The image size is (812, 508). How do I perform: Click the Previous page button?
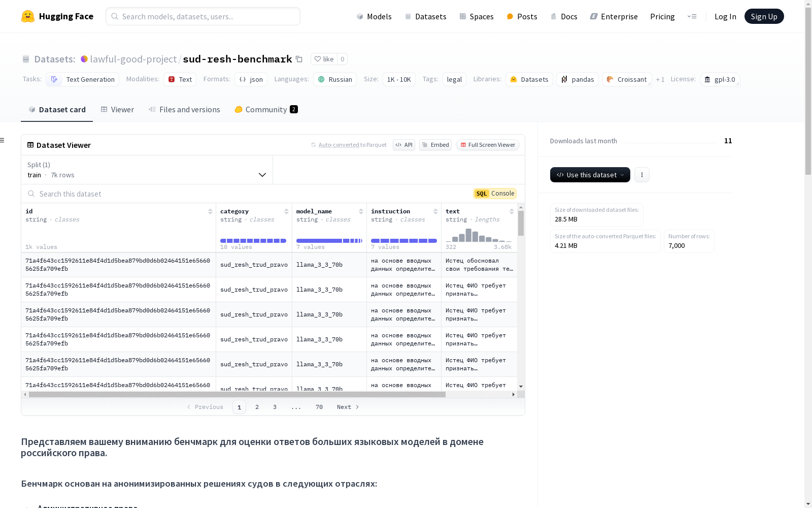[205, 407]
